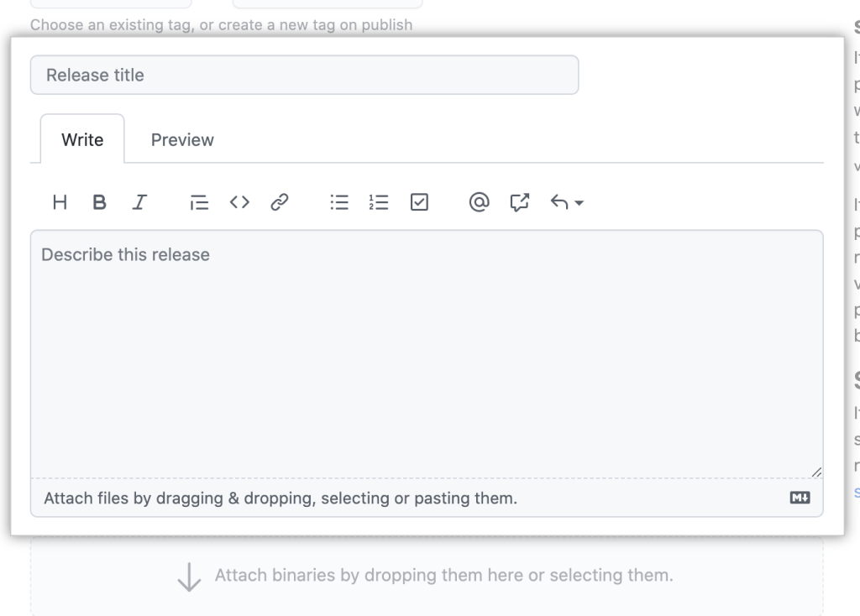Expand the saved replies dropdown
This screenshot has height=616, width=860.
point(567,202)
